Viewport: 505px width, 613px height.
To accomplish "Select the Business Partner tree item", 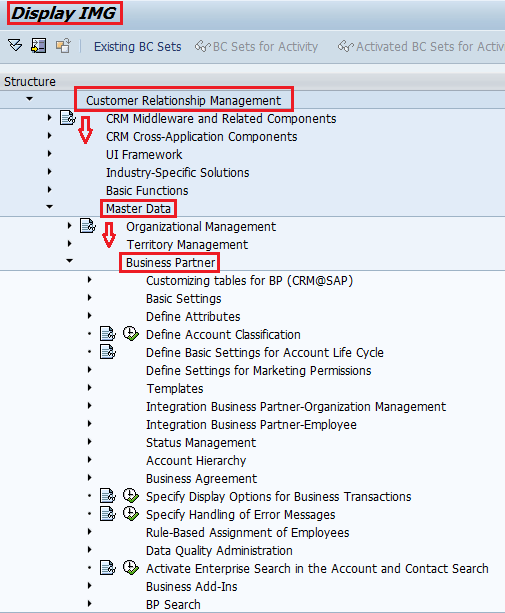I will tap(170, 262).
